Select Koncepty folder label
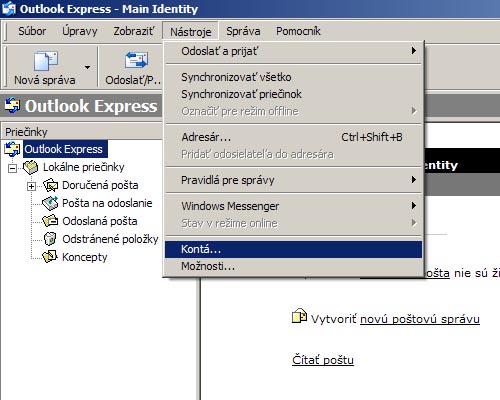Image resolution: width=500 pixels, height=400 pixels. click(x=85, y=257)
